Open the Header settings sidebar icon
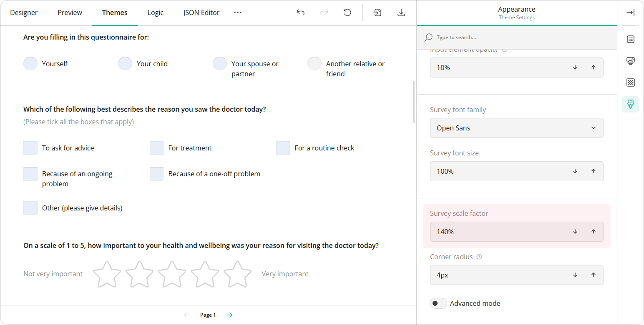 pyautogui.click(x=630, y=61)
